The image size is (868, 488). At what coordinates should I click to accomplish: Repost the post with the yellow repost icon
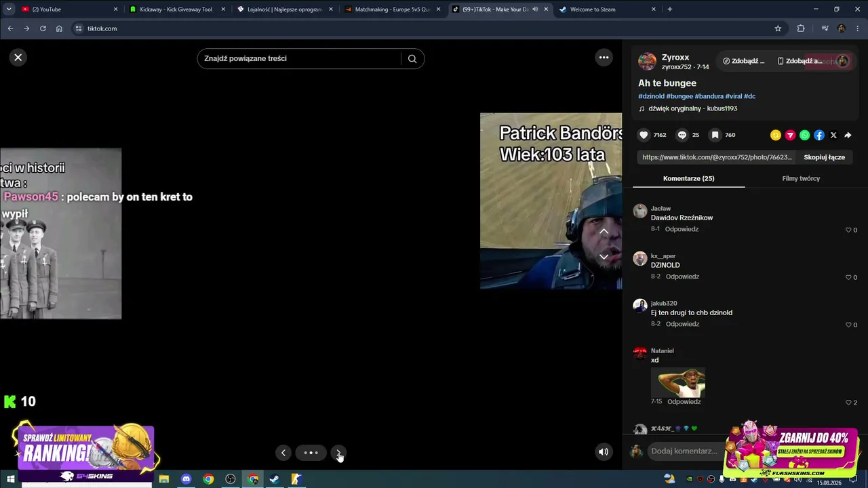[x=776, y=136]
